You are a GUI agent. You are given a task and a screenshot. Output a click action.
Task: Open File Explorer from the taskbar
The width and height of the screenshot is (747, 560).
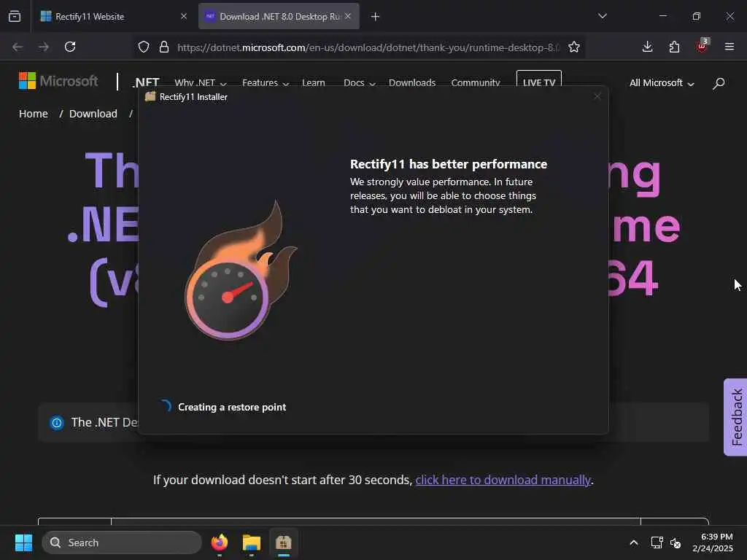tap(252, 542)
